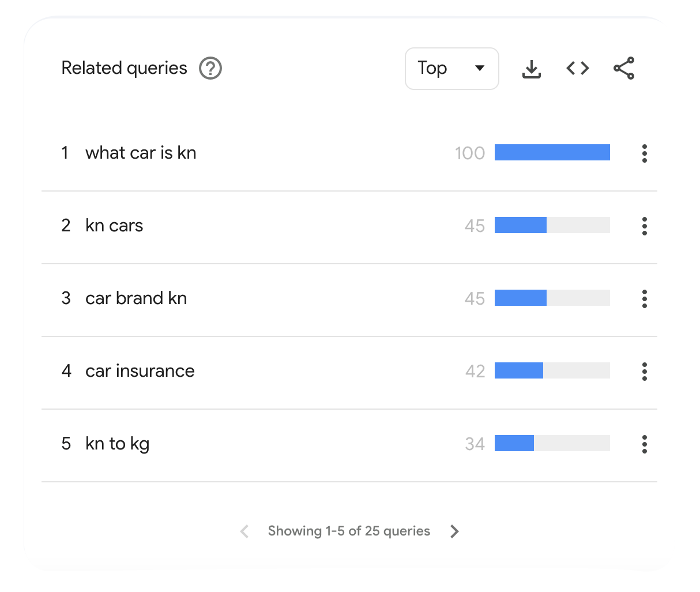Share the related queries card

pyautogui.click(x=624, y=68)
